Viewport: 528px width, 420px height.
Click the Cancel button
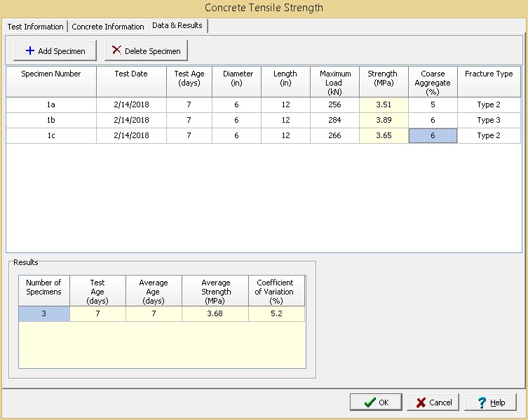pyautogui.click(x=433, y=402)
